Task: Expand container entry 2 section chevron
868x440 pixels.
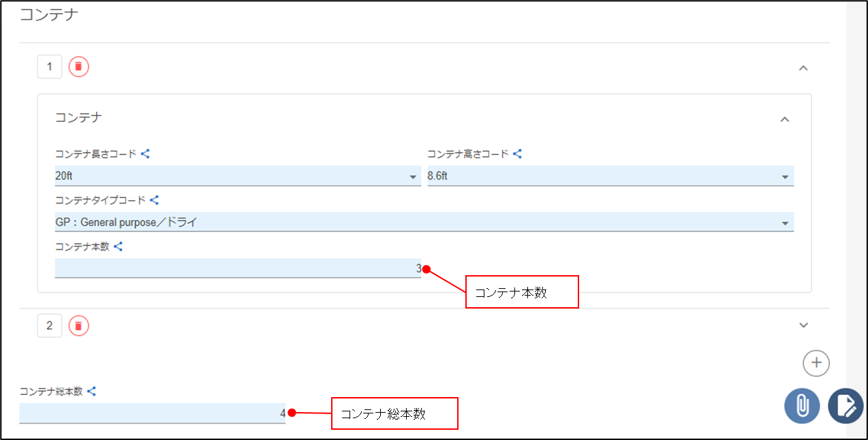Action: tap(803, 326)
